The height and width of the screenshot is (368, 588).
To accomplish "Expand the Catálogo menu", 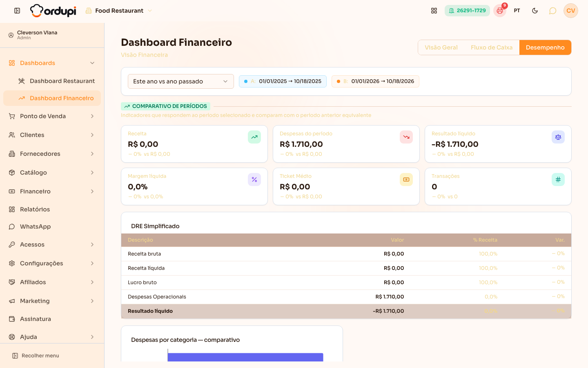I will click(52, 173).
